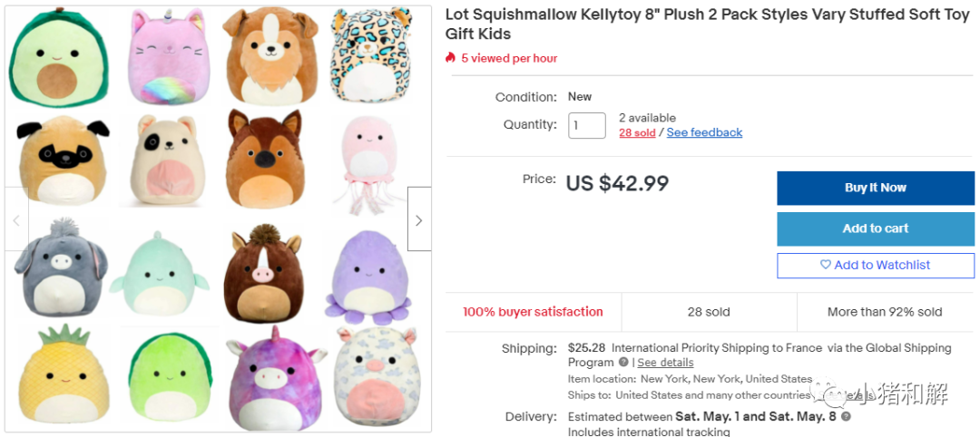This screenshot has height=437, width=980.
Task: Click the quantity input field
Action: tap(587, 125)
